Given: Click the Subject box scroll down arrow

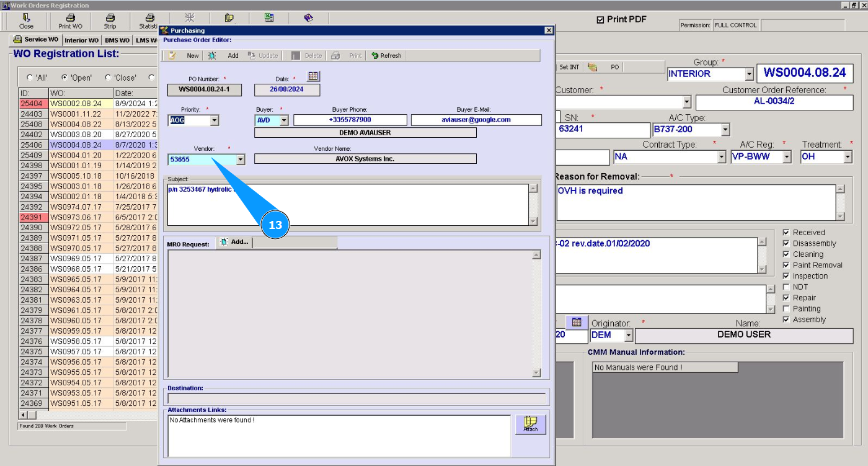Looking at the screenshot, I should (533, 222).
